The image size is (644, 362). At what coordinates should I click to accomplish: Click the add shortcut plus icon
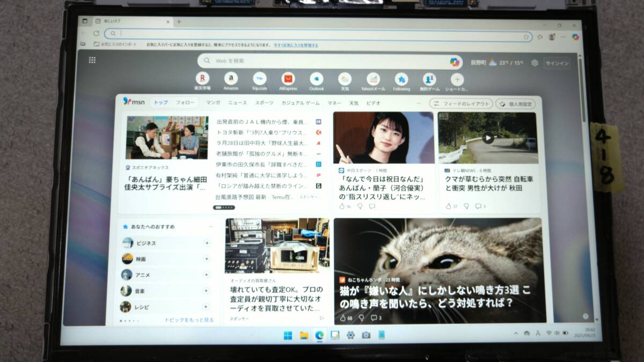point(457,79)
